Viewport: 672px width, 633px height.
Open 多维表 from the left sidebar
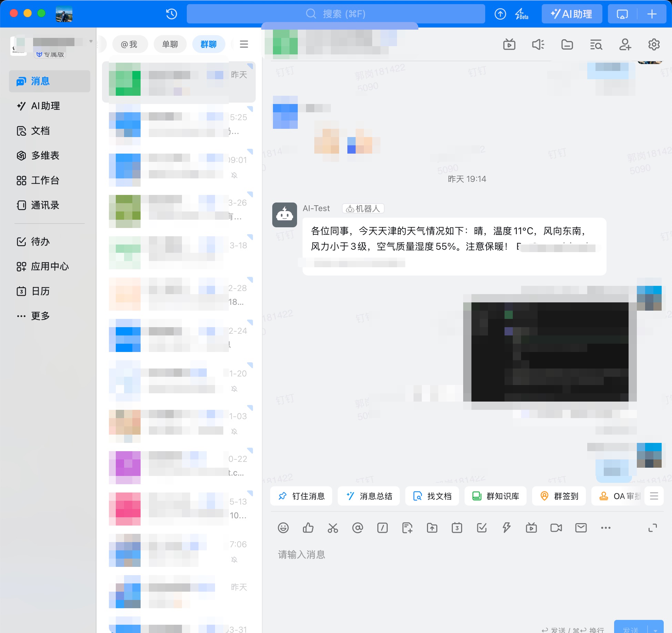click(x=45, y=156)
